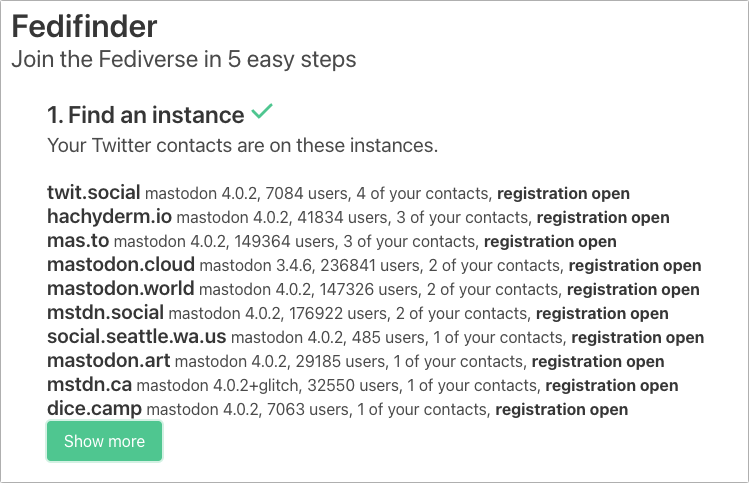Click the Fedifinder page title
The image size is (749, 483).
(x=84, y=27)
